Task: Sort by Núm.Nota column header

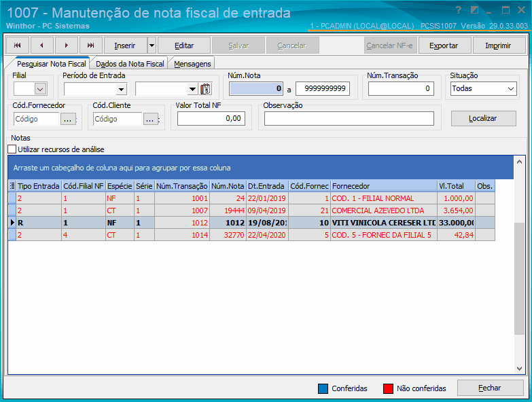Action: 228,186
